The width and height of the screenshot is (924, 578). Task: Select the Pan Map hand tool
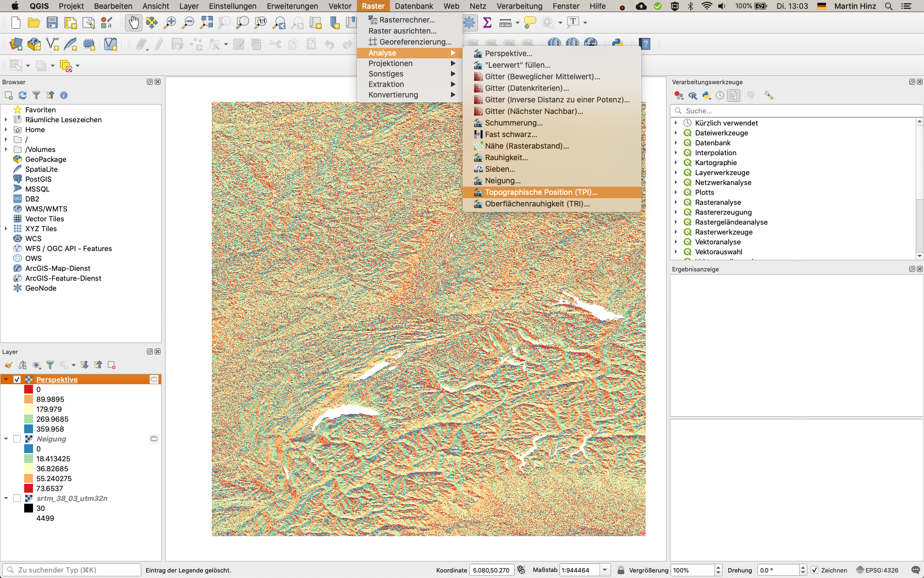point(133,23)
